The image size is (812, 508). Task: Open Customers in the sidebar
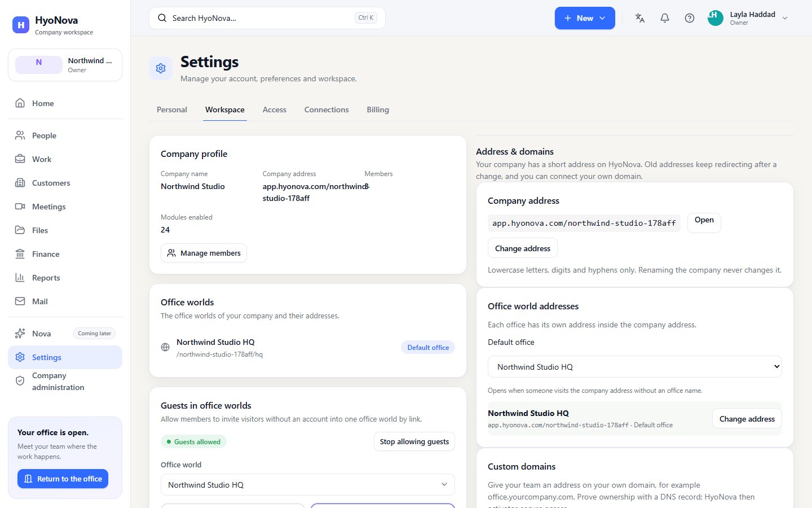coord(65,183)
